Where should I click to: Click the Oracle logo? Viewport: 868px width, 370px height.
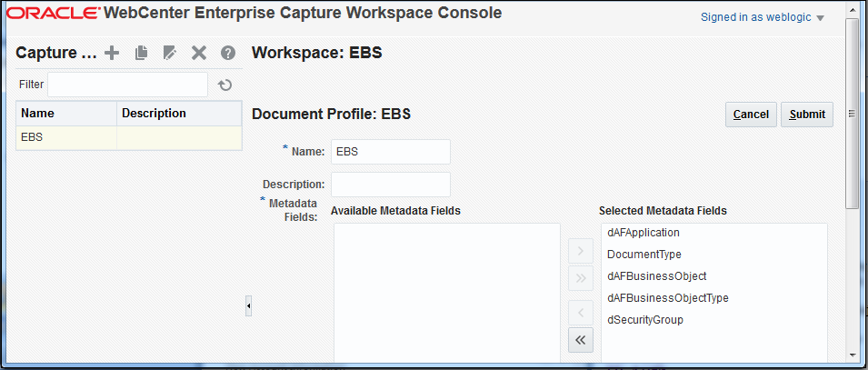coord(54,14)
